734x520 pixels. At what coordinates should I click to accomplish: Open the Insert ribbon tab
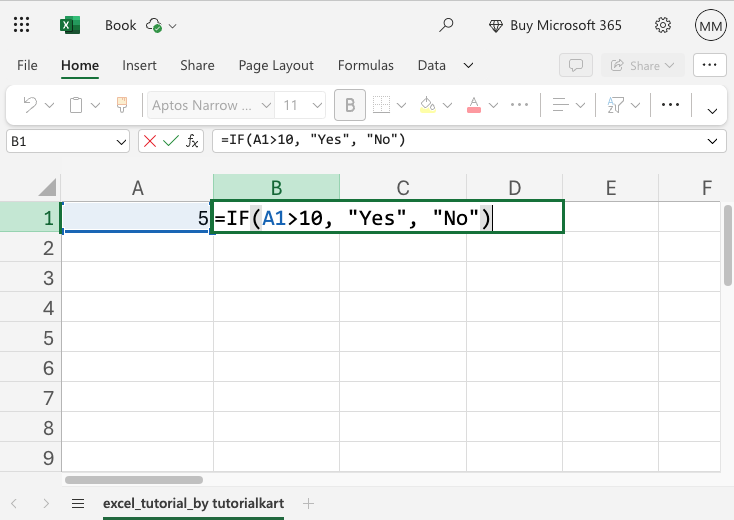[139, 65]
